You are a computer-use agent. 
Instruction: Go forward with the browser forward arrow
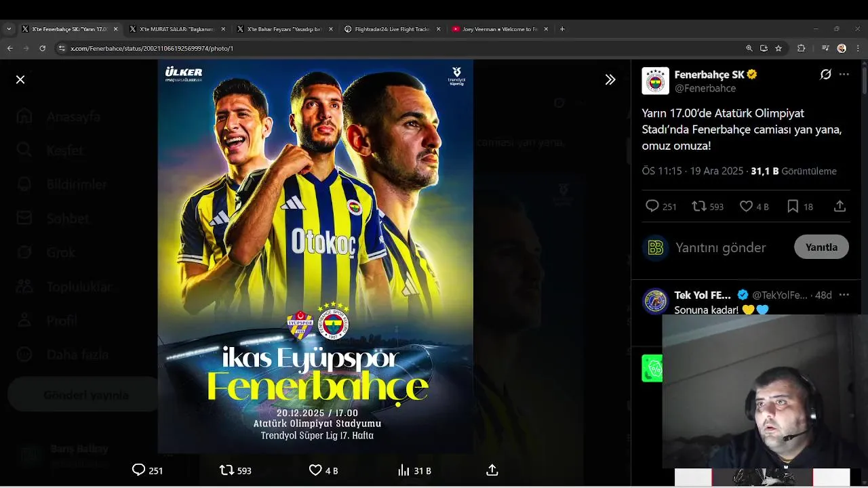[26, 48]
